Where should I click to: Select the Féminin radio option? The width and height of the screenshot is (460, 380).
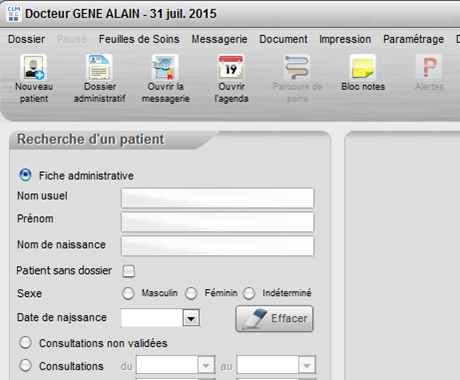pos(191,294)
